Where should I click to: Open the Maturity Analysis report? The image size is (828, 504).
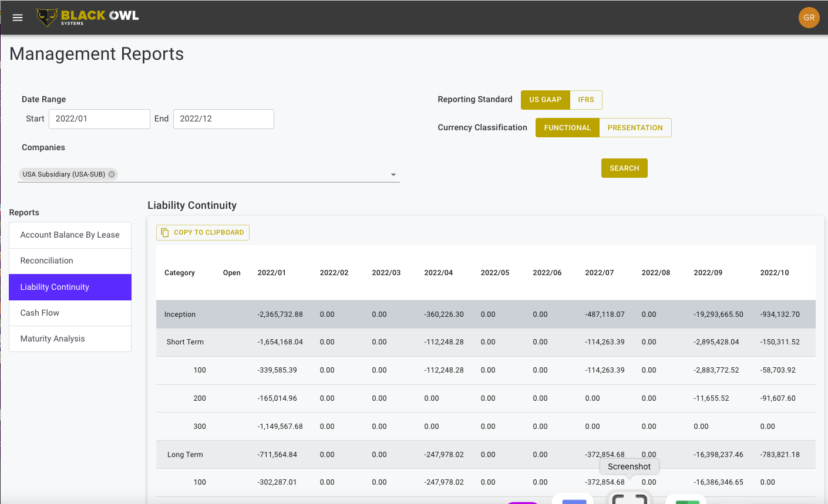70,339
